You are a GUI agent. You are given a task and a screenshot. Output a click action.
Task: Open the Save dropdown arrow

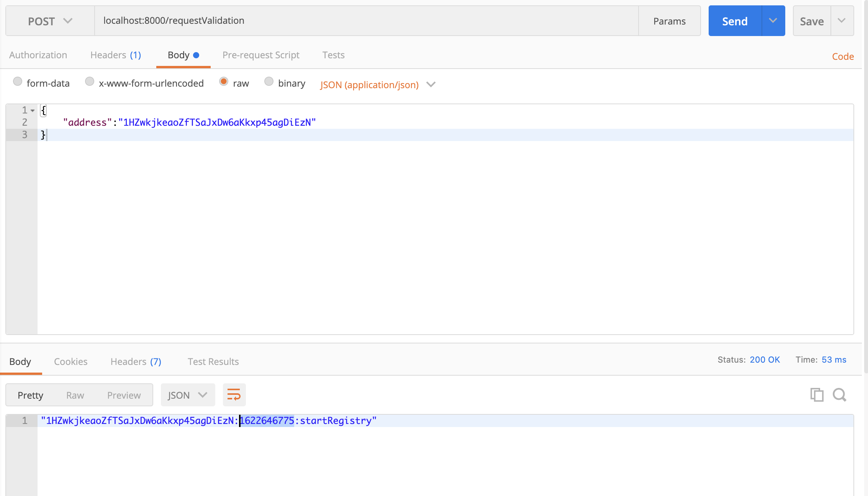pyautogui.click(x=842, y=21)
